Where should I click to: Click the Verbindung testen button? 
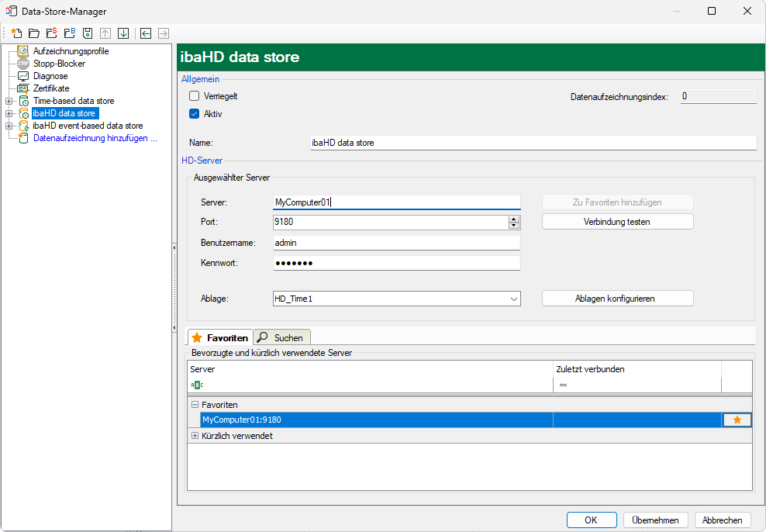coord(616,222)
